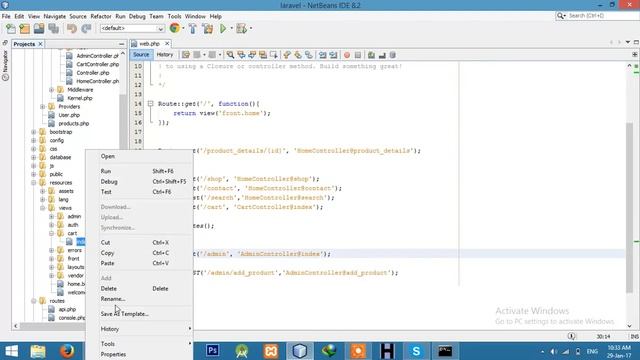This screenshot has height=360, width=640.
Task: Click the Find Selection magnifier icon
Action: tap(230, 55)
